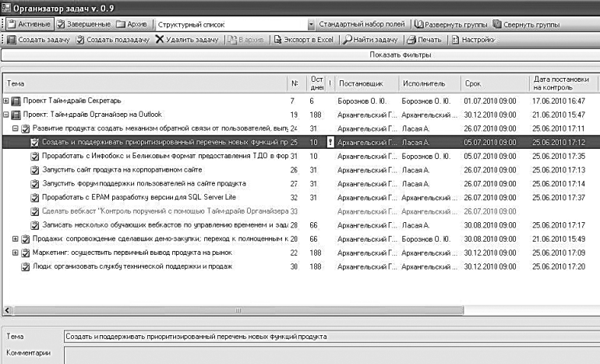Sort by Дата постановки на контроль header
This screenshot has width=600, height=364.
[563, 83]
